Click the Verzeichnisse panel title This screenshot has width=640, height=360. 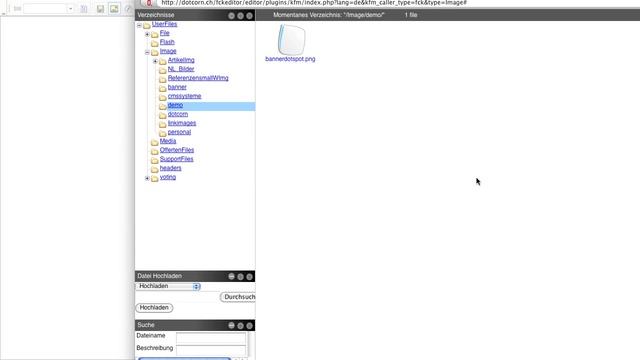(156, 15)
